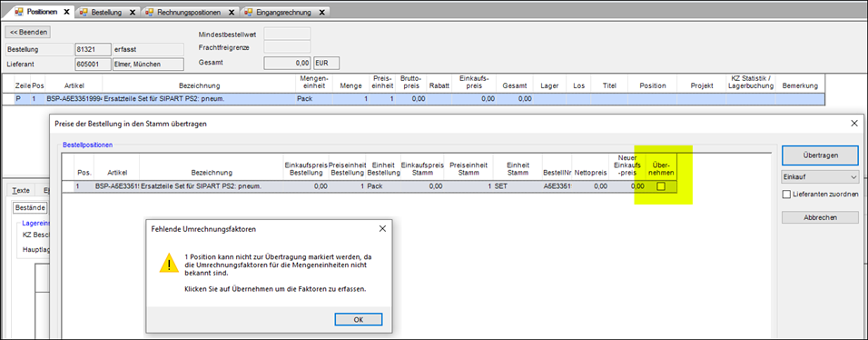Click the Rechnungspositionen tab icon

149,12
